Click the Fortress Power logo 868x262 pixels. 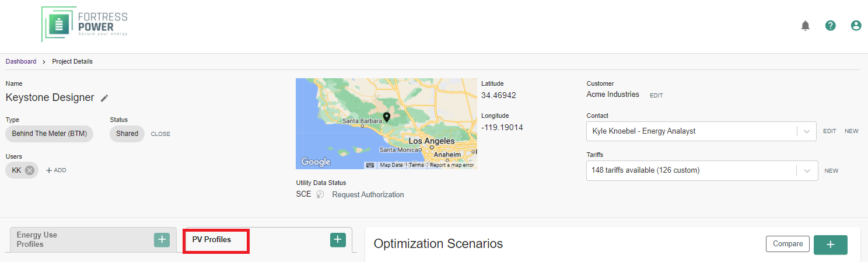pos(85,24)
